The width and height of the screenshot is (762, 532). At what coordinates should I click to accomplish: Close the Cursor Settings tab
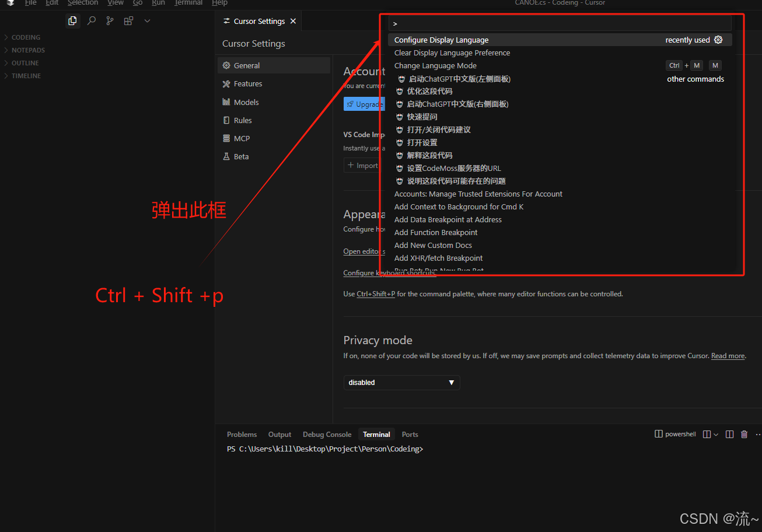pos(293,21)
